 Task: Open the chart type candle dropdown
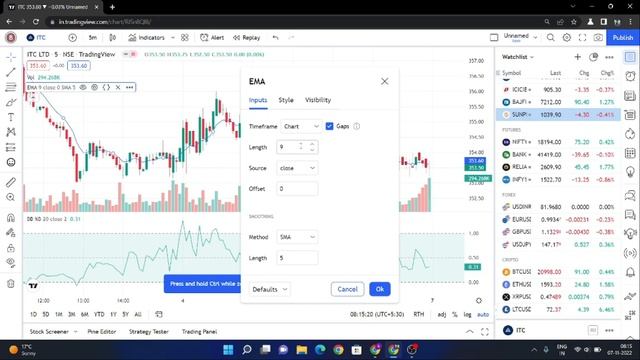coord(112,38)
